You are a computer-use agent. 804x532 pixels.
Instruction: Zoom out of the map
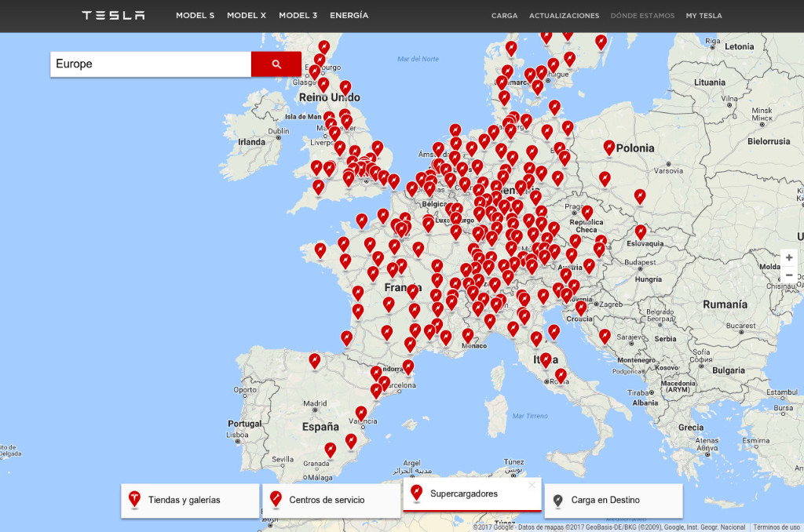[789, 275]
